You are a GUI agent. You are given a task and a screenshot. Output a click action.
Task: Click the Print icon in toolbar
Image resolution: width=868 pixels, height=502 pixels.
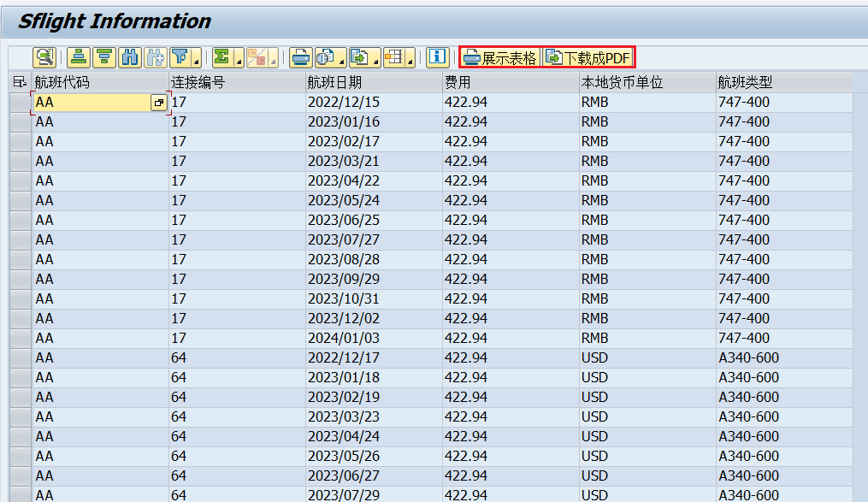click(x=299, y=57)
